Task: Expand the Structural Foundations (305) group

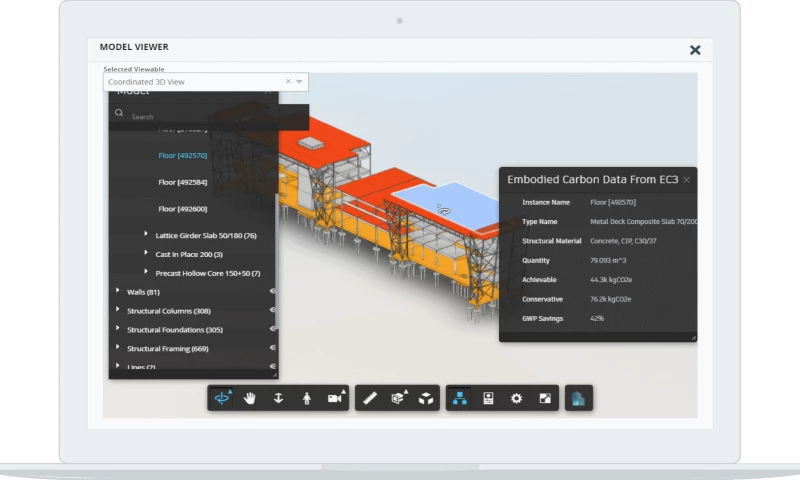Action: [118, 329]
